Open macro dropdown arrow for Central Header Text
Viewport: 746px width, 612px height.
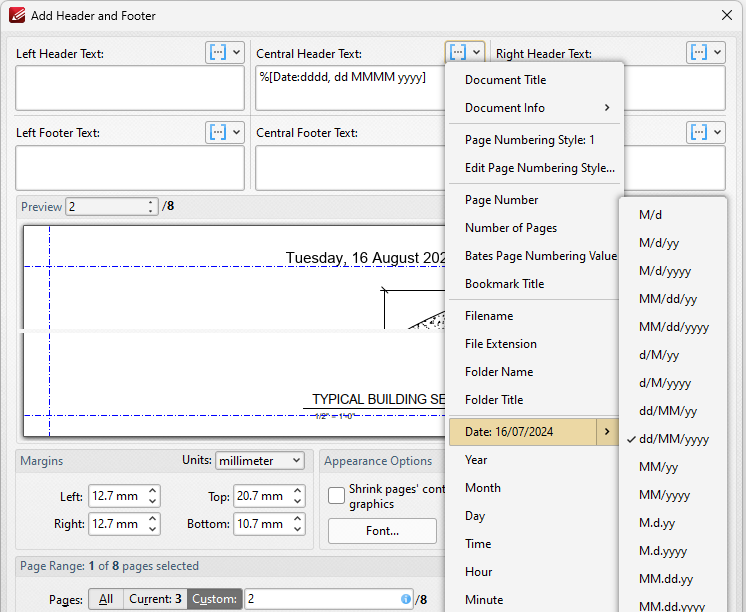pyautogui.click(x=476, y=52)
